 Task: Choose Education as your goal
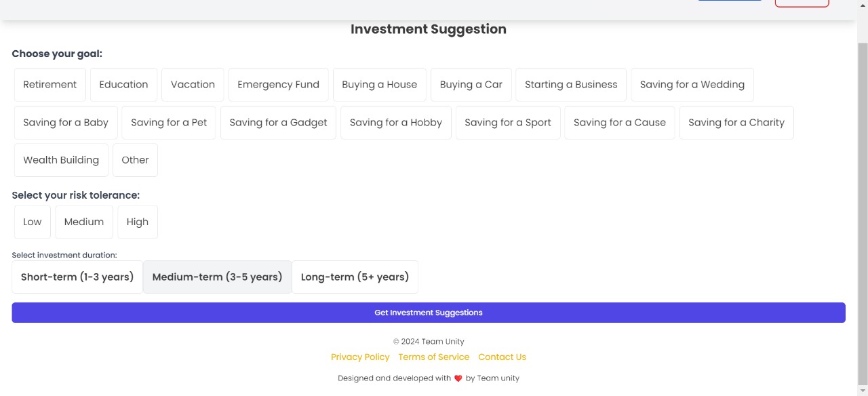pyautogui.click(x=123, y=85)
